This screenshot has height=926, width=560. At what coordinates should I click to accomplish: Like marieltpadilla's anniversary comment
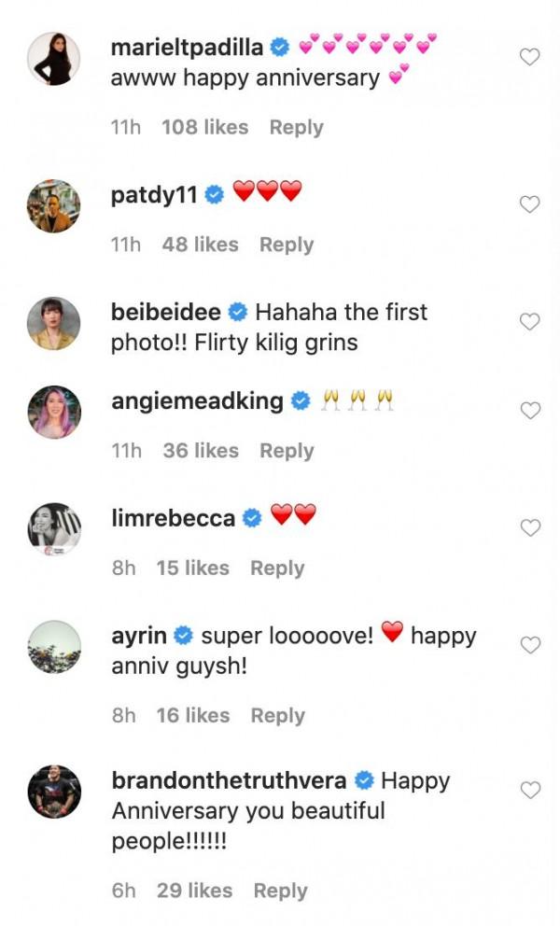click(x=529, y=58)
